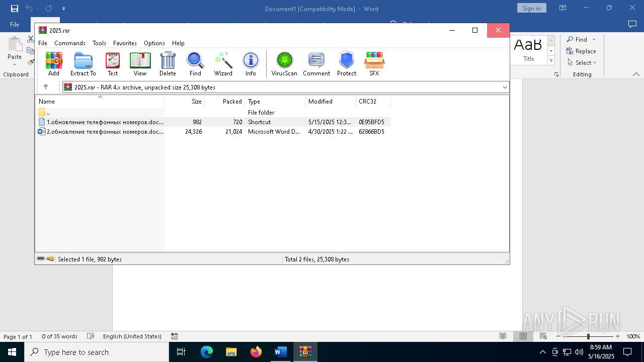The image size is (644, 362).
Task: Sort by the CRC32 column header
Action: [x=373, y=101]
